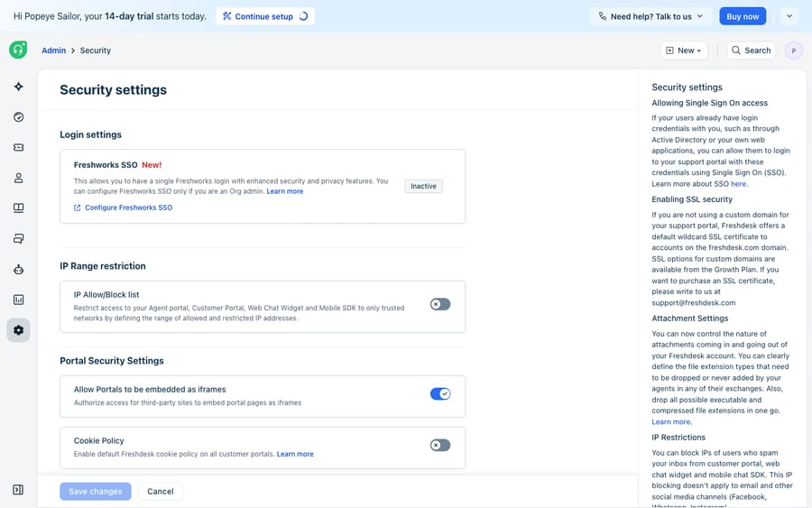This screenshot has height=508, width=812.
Task: Click the setup progress spinner icon
Action: 303,16
